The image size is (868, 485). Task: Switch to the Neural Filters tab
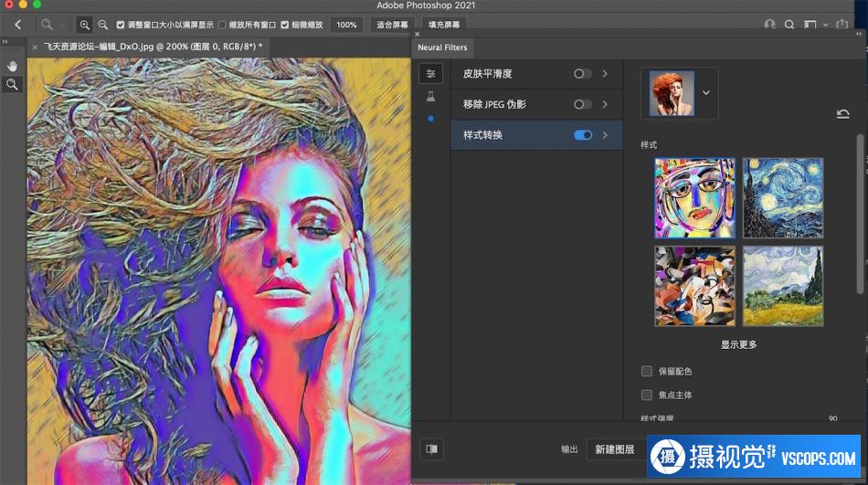coord(442,47)
